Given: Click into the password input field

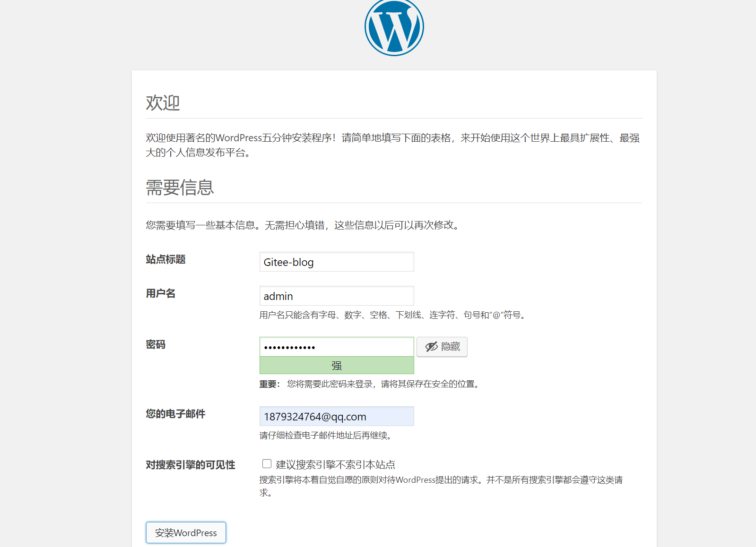Looking at the screenshot, I should point(337,347).
